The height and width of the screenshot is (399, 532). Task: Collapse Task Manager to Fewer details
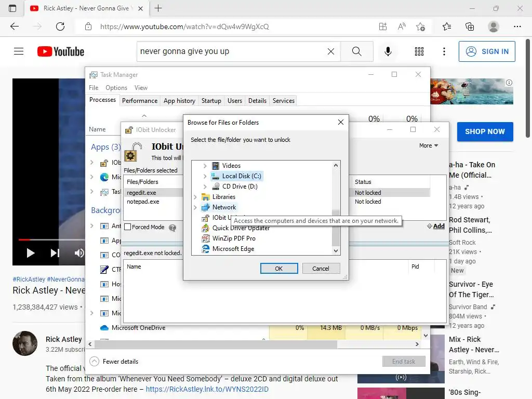coord(114,362)
